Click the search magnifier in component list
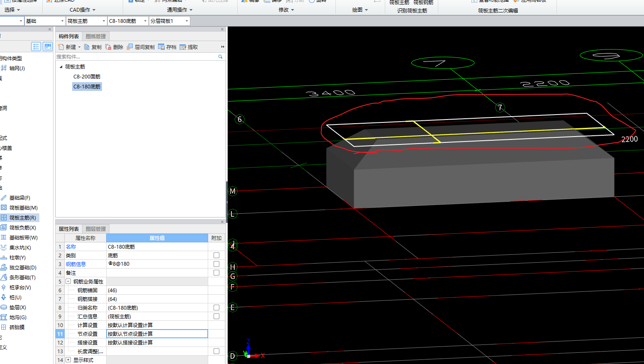This screenshot has height=364, width=644. click(x=221, y=56)
